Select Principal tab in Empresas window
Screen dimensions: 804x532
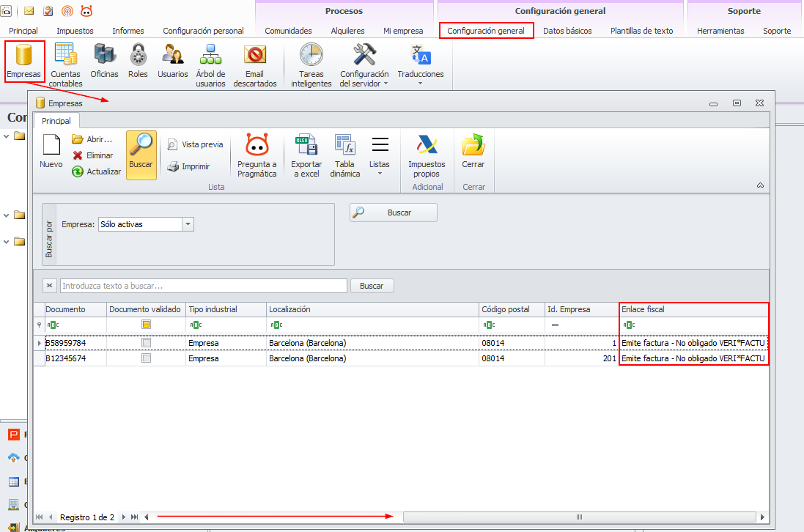pyautogui.click(x=56, y=121)
